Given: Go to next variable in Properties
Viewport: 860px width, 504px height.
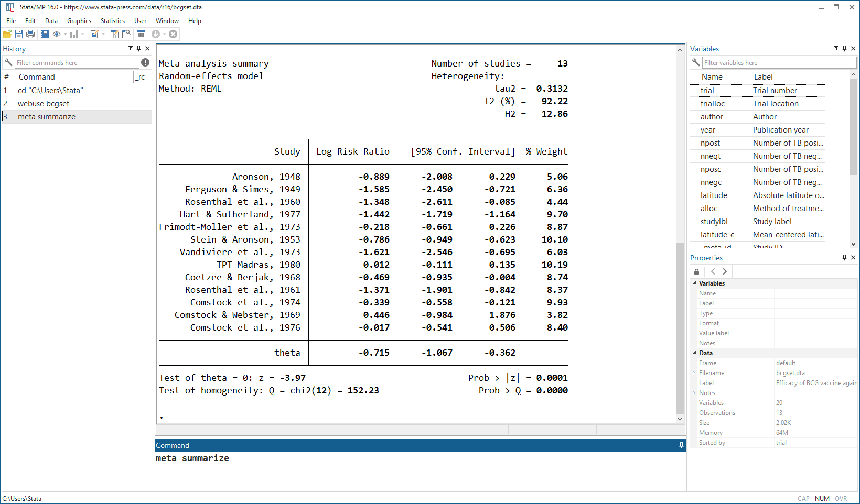Looking at the screenshot, I should point(725,271).
